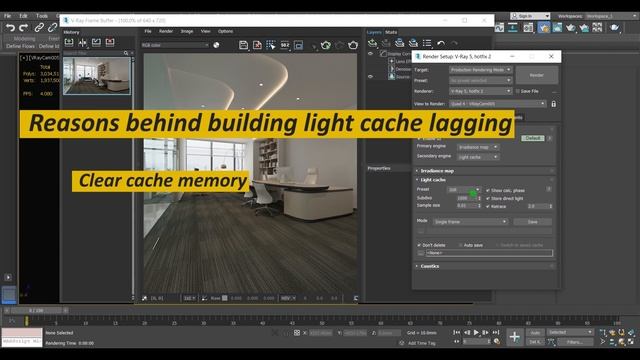Open View menu in V-Ray Frame Buffer
Viewport: 640px width, 360px height.
pos(205,31)
